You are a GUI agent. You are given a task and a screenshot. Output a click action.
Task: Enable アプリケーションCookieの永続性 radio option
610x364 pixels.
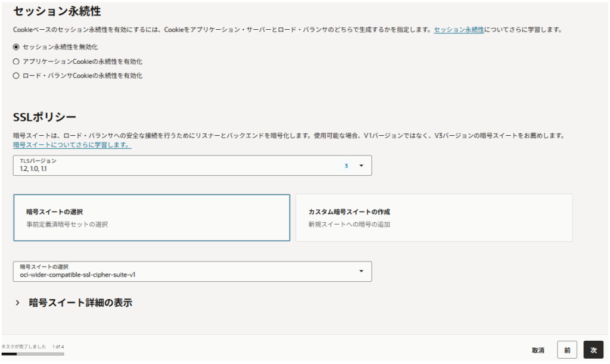[16, 61]
